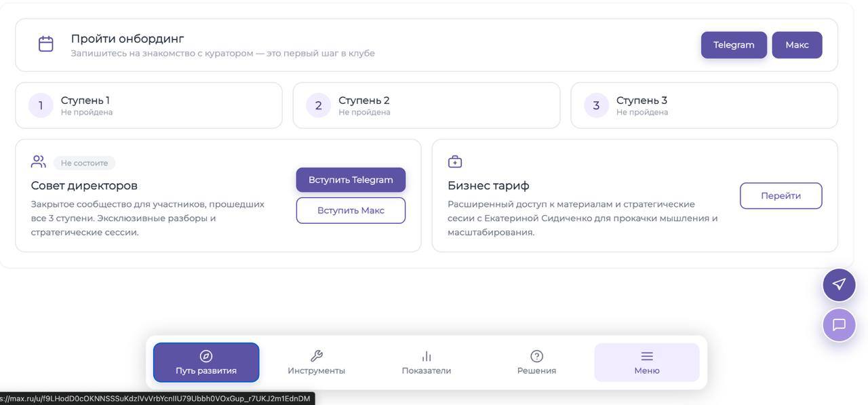Click the calendar icon beside Пройти онбординг

[45, 44]
